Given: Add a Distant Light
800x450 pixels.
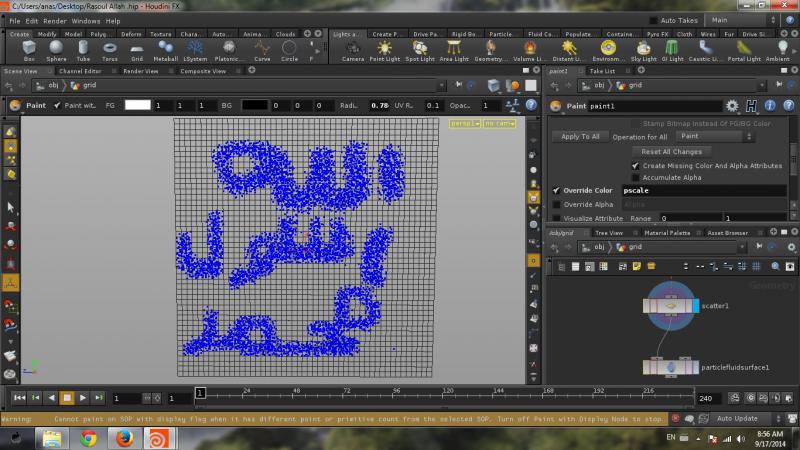Looking at the screenshot, I should click(x=569, y=51).
